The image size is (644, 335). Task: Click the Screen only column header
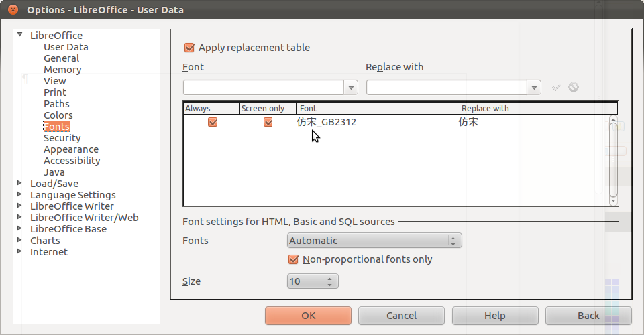(x=268, y=109)
